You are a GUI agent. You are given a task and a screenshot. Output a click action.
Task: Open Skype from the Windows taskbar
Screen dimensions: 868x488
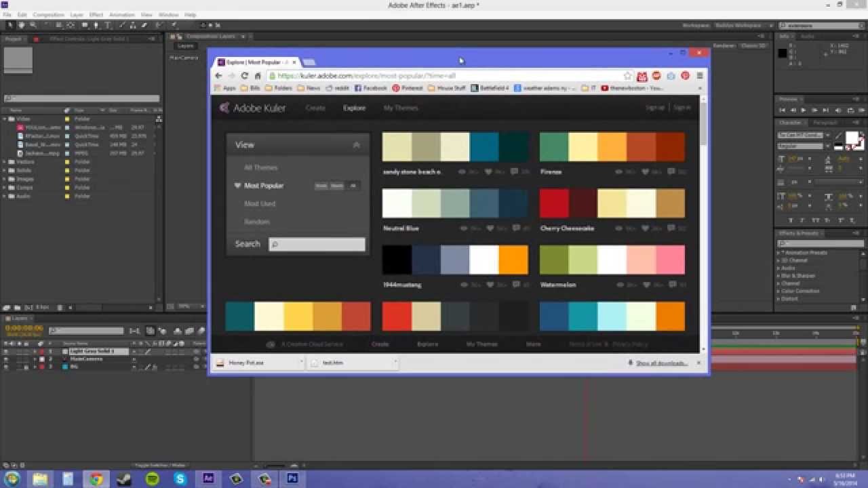point(180,479)
